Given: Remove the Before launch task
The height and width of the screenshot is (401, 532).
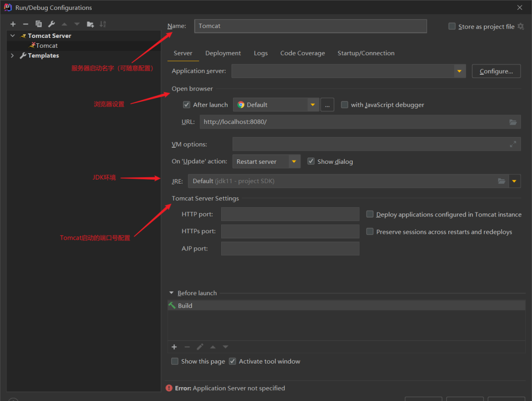Looking at the screenshot, I should tap(187, 347).
